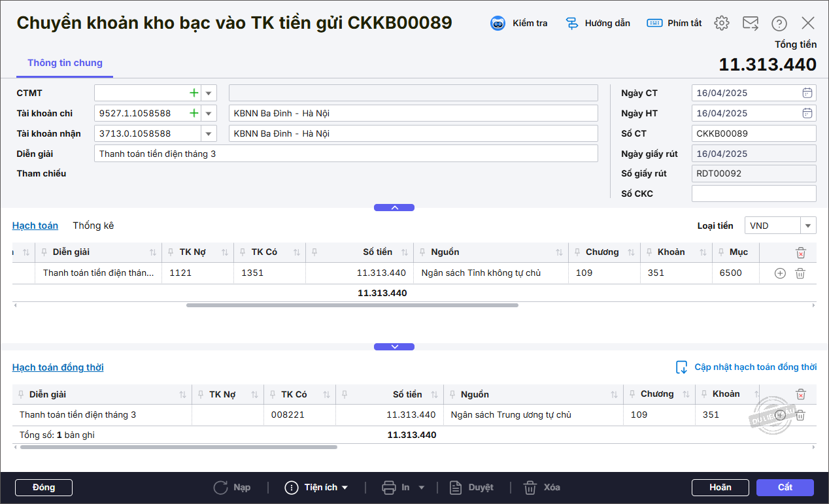Click the mail send icon
The height and width of the screenshot is (504, 829).
[x=750, y=24]
